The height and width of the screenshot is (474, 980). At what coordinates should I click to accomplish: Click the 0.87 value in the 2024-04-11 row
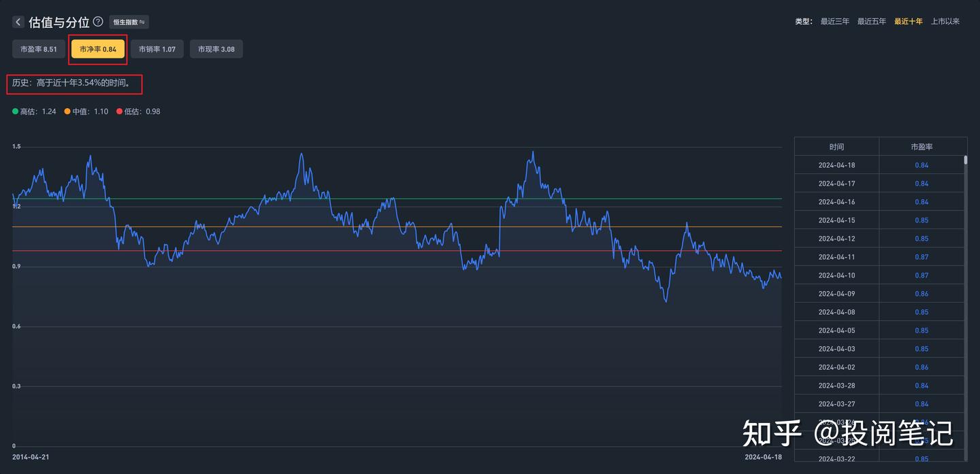(x=921, y=257)
